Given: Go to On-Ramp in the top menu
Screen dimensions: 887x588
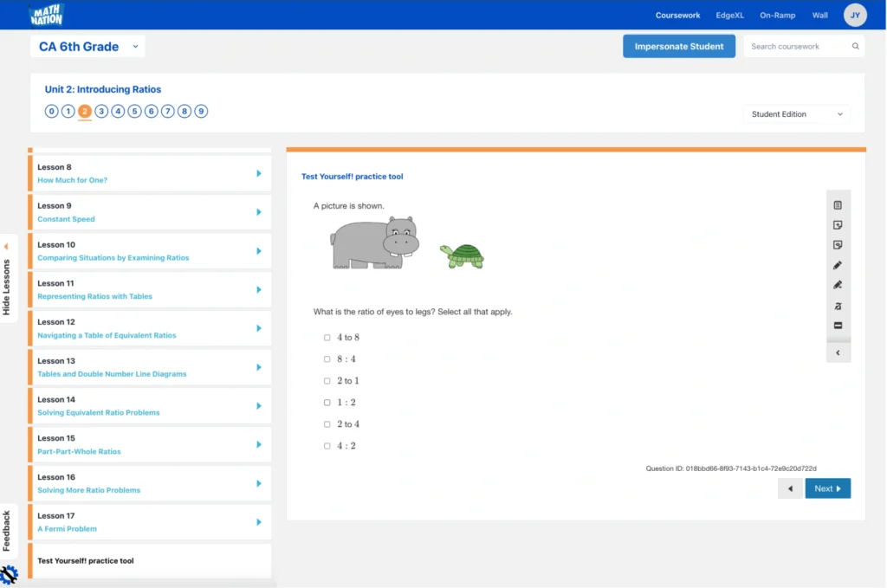Looking at the screenshot, I should pos(777,16).
